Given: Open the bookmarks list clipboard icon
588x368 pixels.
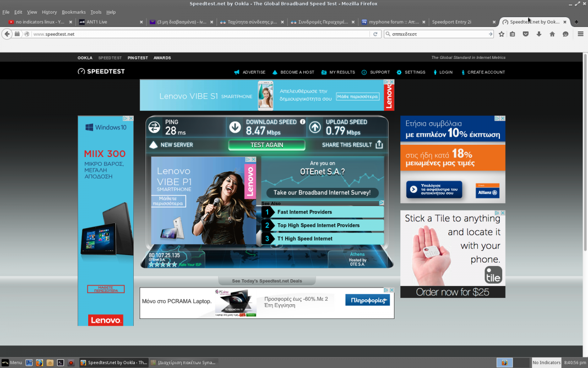Looking at the screenshot, I should pyautogui.click(x=513, y=34).
